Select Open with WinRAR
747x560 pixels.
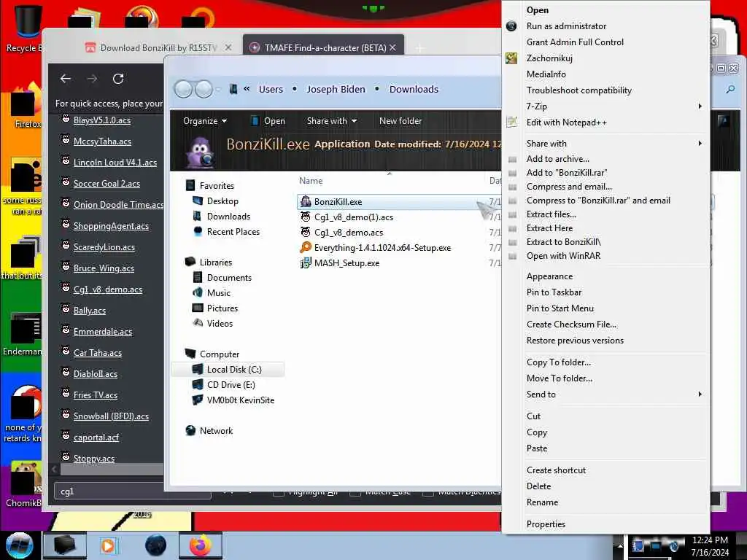coord(563,256)
